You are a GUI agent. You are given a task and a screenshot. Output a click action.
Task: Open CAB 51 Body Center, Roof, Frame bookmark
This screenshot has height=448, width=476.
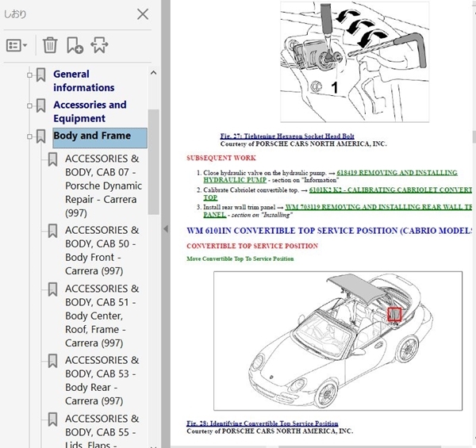coord(102,316)
